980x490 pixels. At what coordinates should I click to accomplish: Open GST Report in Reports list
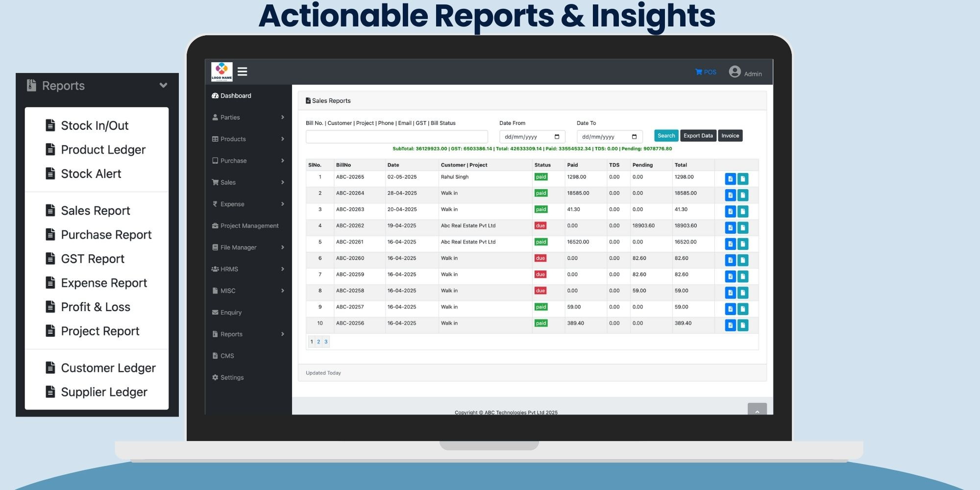point(93,259)
